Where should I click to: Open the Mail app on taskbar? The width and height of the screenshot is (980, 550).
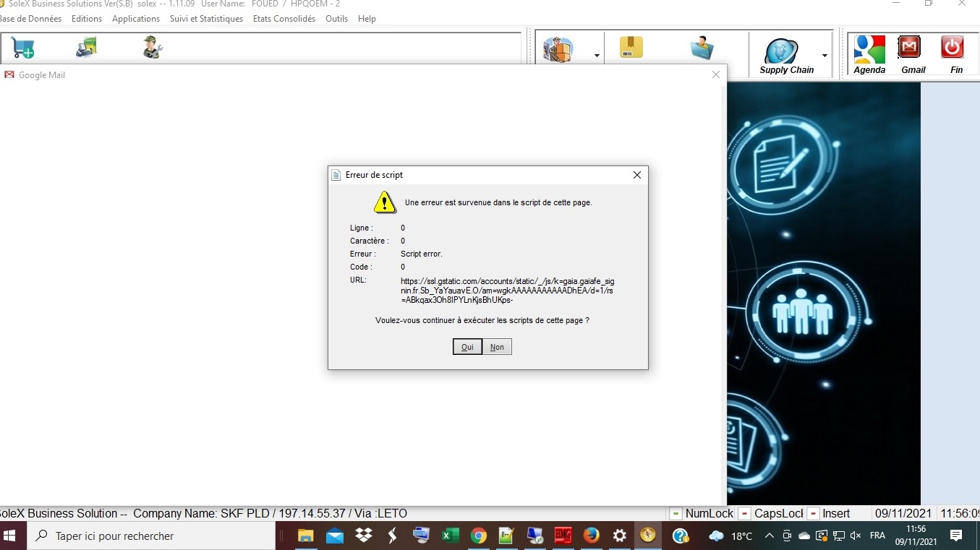point(335,536)
